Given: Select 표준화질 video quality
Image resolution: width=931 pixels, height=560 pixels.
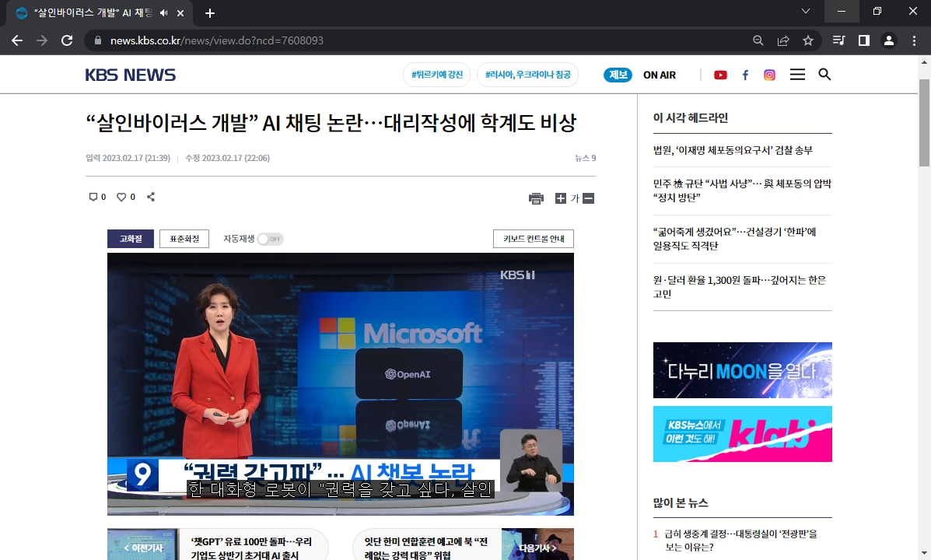Looking at the screenshot, I should 184,239.
